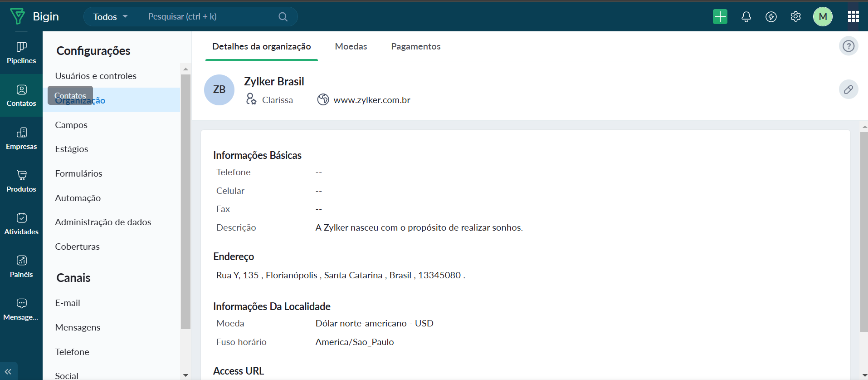Click the Dólar norte-americano - USD value
868x380 pixels.
[x=375, y=323]
